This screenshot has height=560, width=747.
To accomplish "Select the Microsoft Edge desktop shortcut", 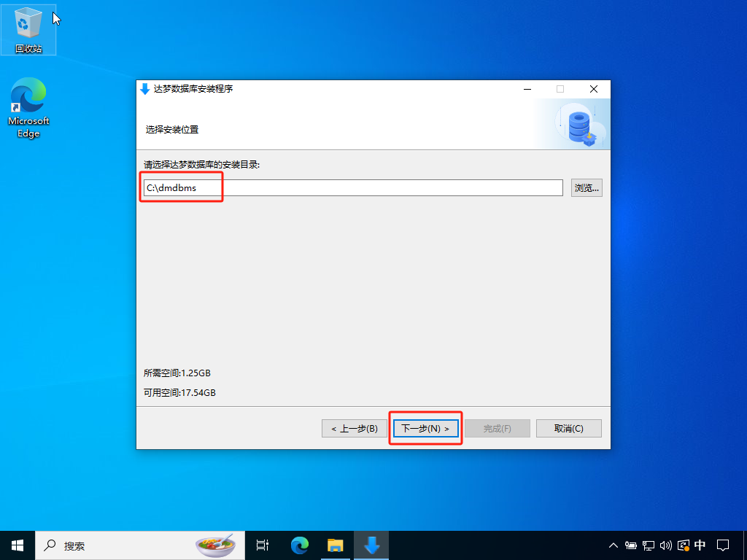I will coord(28,108).
